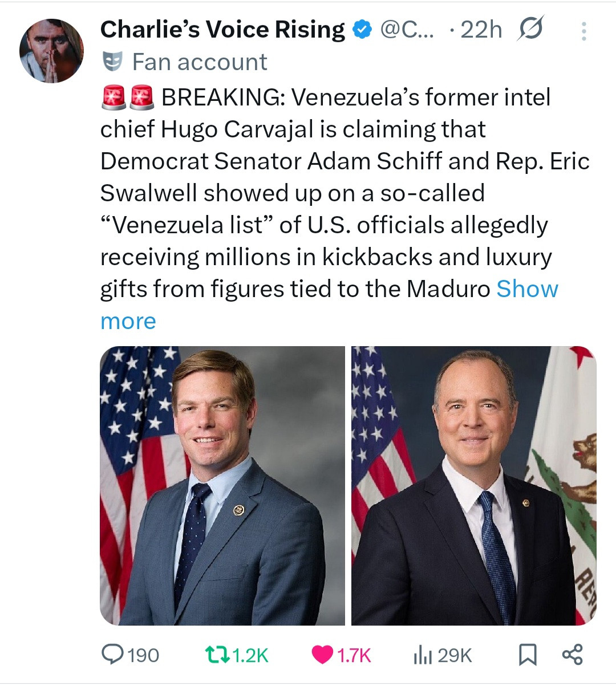Open the Charlie's Voice Rising profile avatar
616x686 pixels.
point(51,51)
